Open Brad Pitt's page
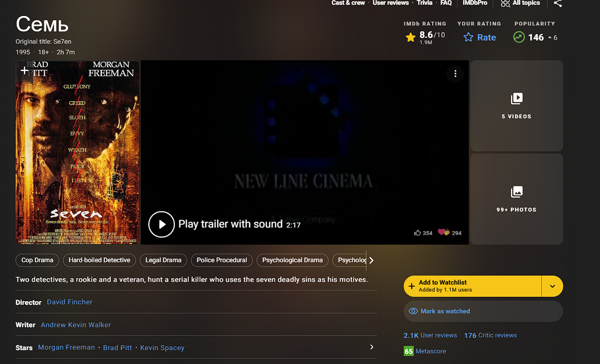 117,348
